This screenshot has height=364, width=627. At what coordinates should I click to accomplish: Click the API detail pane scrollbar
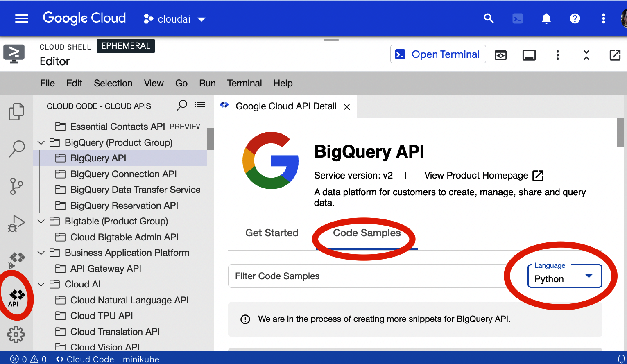[620, 132]
